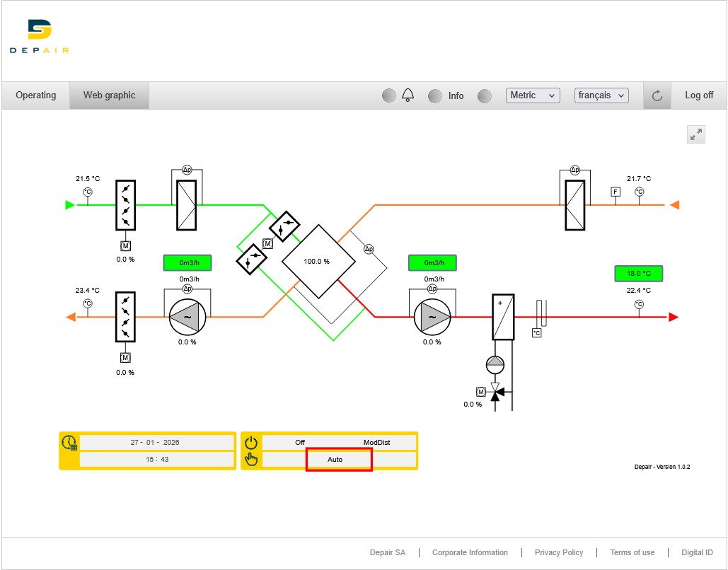
Task: Click the green exhaust 0m3/h setpoint box
Action: 187,262
